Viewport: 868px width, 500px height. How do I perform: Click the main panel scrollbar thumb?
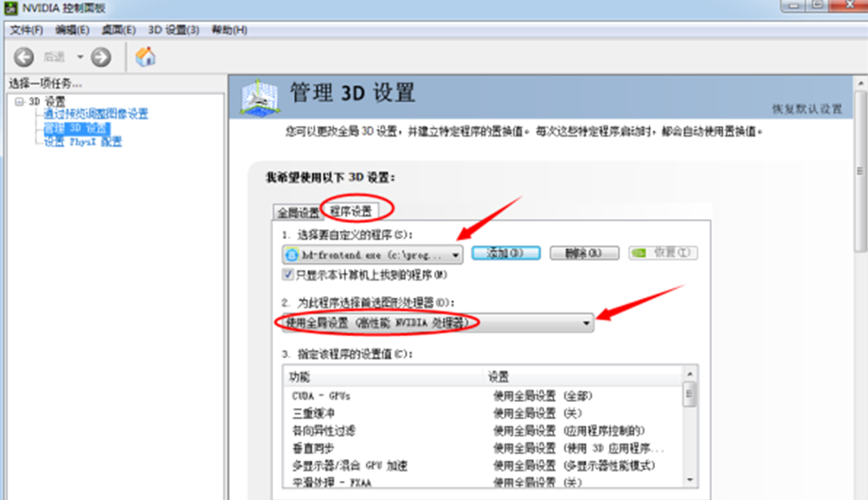(x=860, y=171)
